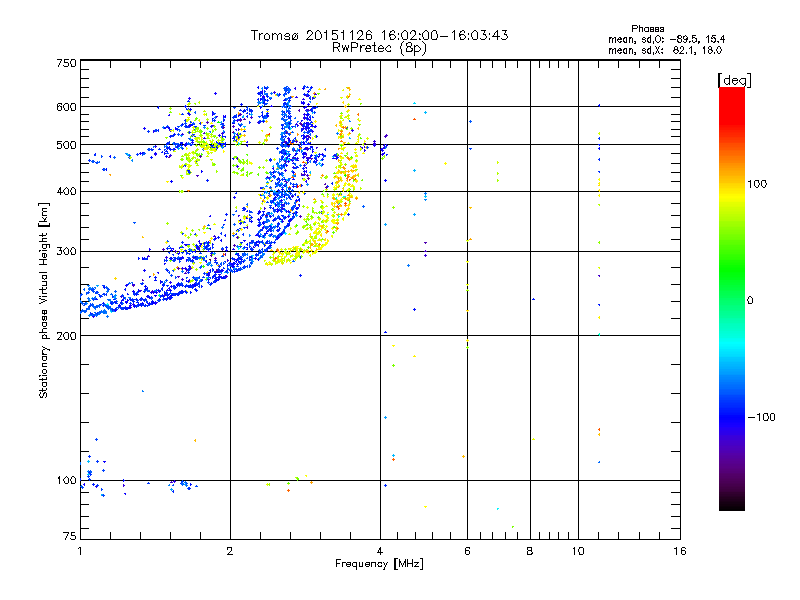Click the y-axis label '400'

coord(66,191)
